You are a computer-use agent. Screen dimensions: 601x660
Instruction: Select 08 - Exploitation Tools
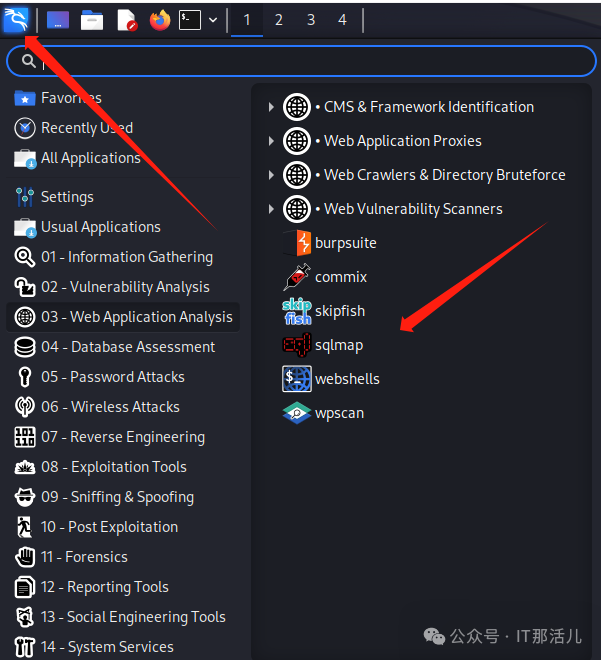point(123,467)
